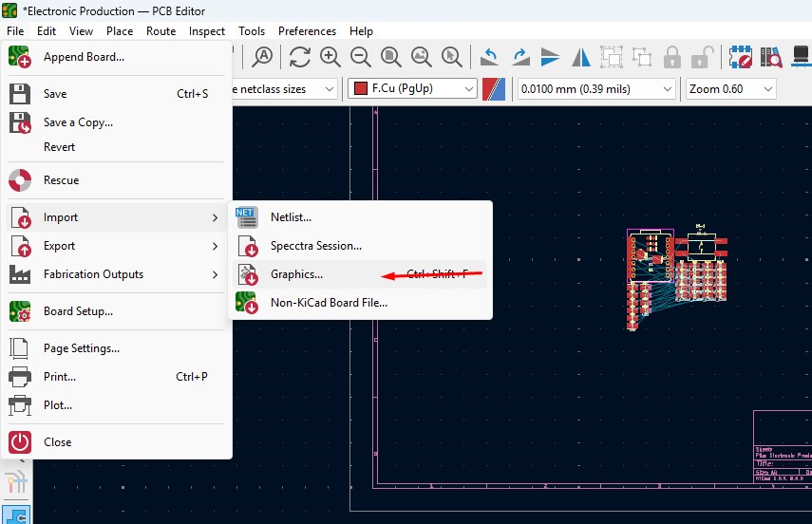This screenshot has width=812, height=524.
Task: Click the Rescue lifebuoy icon
Action: [x=20, y=180]
